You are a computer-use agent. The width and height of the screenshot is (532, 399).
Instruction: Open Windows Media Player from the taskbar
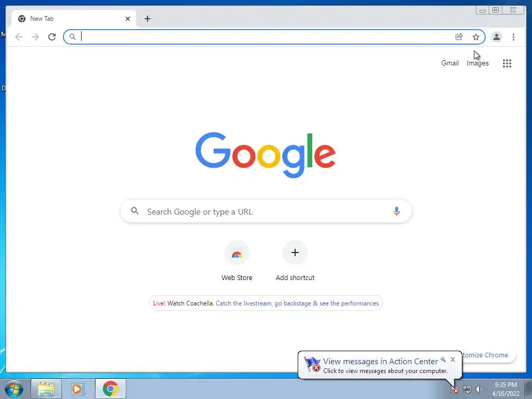77,389
